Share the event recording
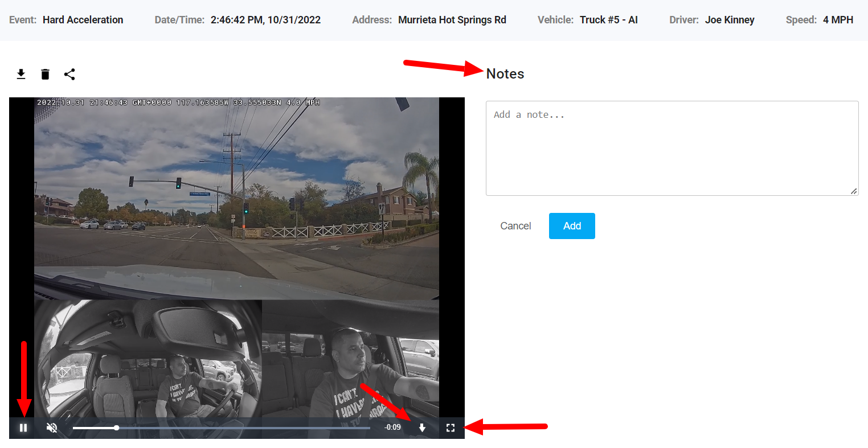This screenshot has width=868, height=448. pos(69,74)
